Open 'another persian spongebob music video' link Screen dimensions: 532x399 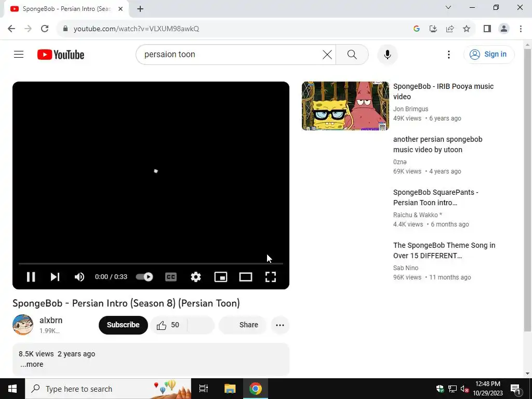click(x=437, y=144)
